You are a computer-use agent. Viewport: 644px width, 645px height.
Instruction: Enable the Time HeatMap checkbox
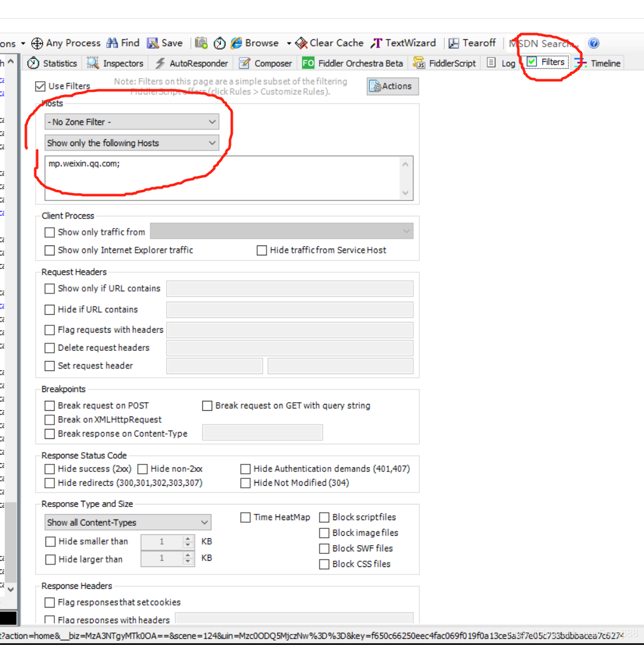click(x=245, y=518)
